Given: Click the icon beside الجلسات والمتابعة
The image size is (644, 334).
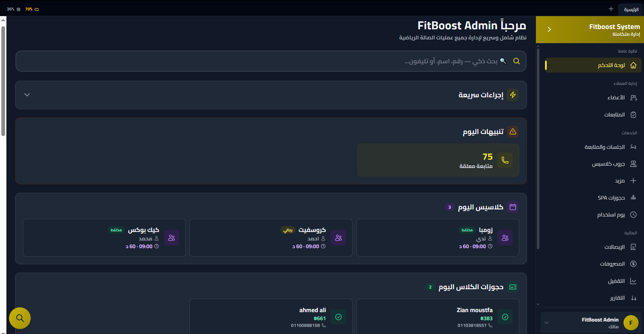Looking at the screenshot, I should coord(633,147).
